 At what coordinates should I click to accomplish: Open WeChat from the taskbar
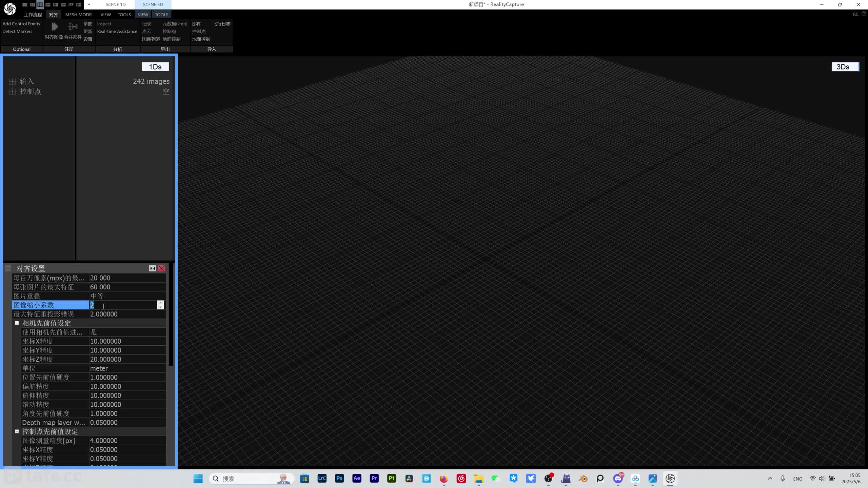pos(496,479)
